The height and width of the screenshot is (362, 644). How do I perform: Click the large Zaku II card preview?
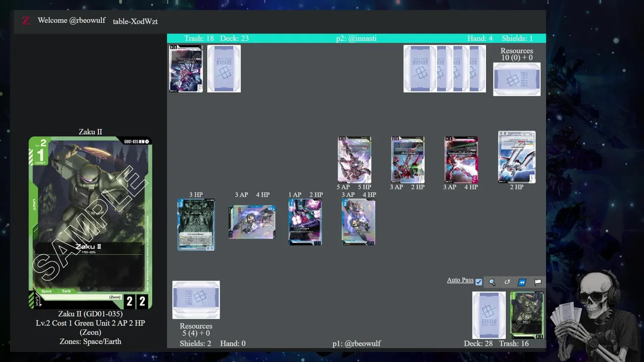tap(90, 223)
